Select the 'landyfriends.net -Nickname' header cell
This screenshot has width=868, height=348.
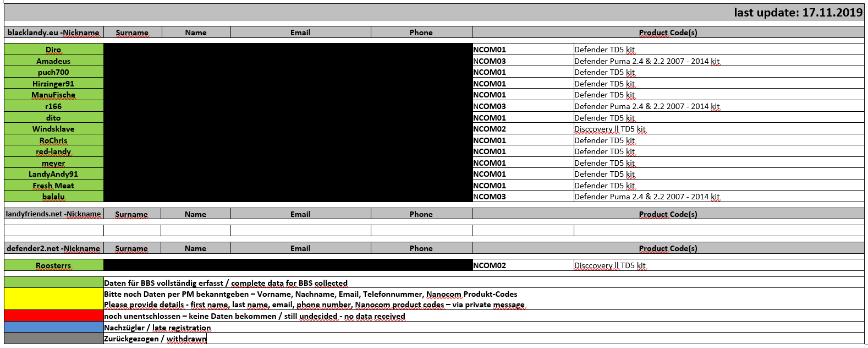(53, 214)
